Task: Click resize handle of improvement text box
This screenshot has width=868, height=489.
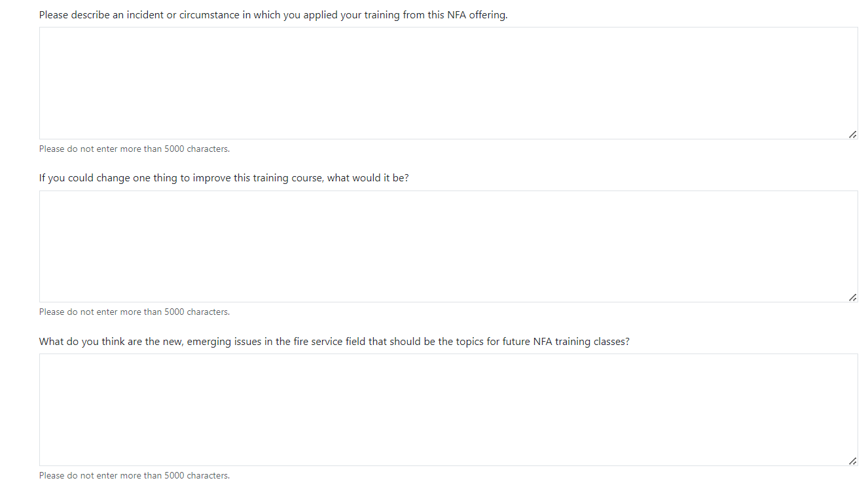Action: 852,297
